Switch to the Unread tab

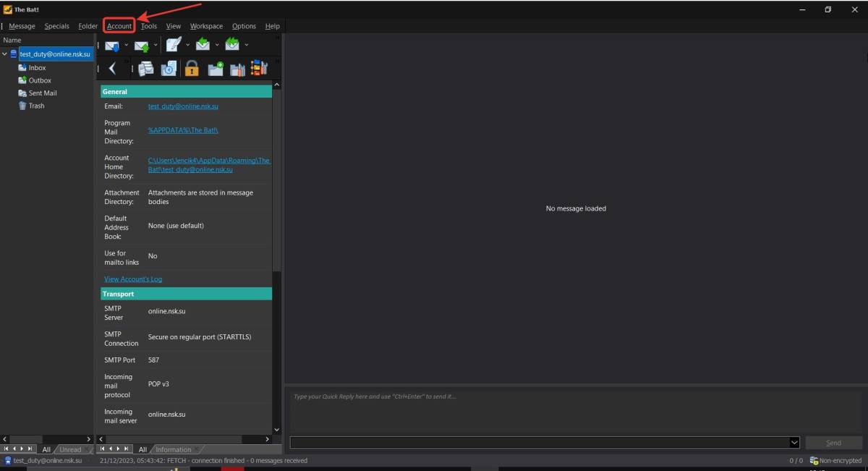click(x=70, y=449)
